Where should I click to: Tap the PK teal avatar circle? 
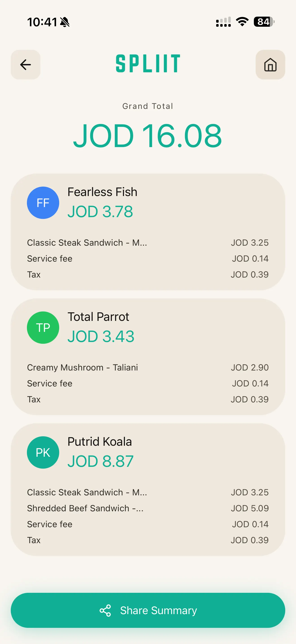43,452
